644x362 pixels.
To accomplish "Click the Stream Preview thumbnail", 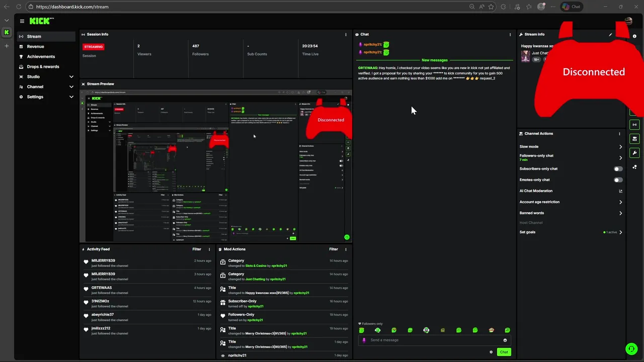I will pos(216,165).
